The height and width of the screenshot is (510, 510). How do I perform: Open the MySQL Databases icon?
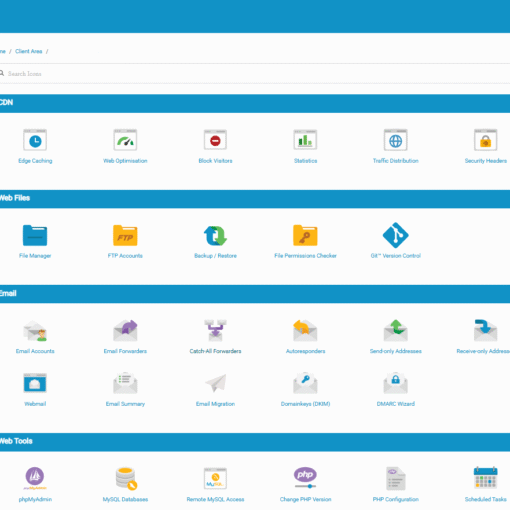(126, 479)
